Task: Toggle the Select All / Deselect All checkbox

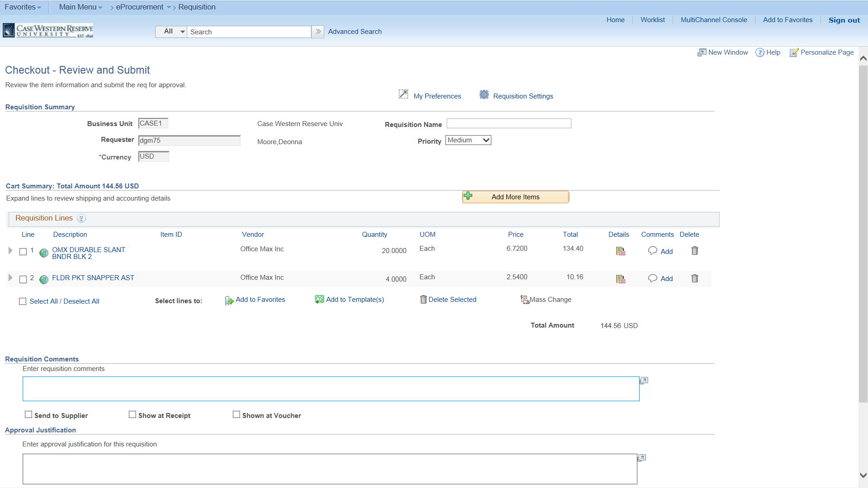Action: coord(23,301)
